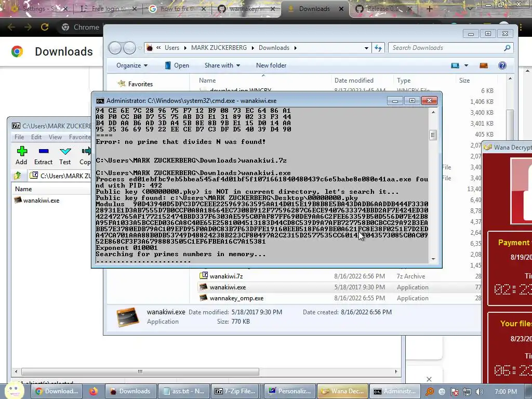Select the wanakiwi.7z file in Explorer

pos(226,276)
